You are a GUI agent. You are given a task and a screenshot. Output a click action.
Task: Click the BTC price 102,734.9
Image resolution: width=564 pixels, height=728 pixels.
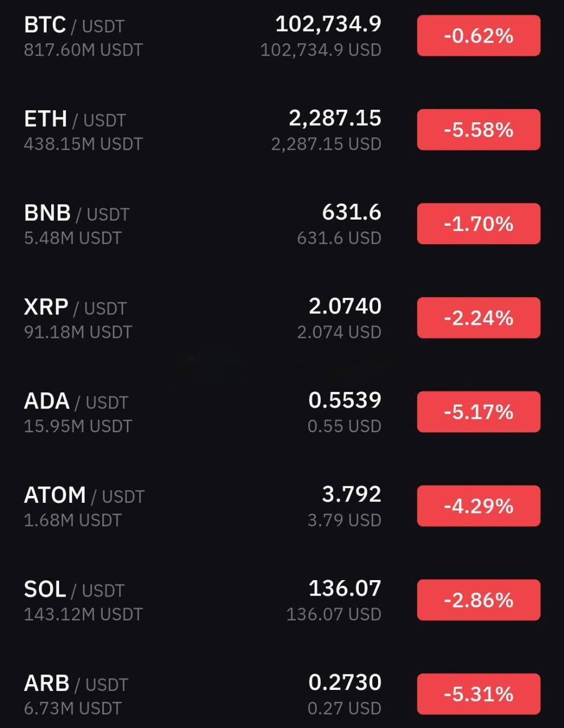point(328,24)
